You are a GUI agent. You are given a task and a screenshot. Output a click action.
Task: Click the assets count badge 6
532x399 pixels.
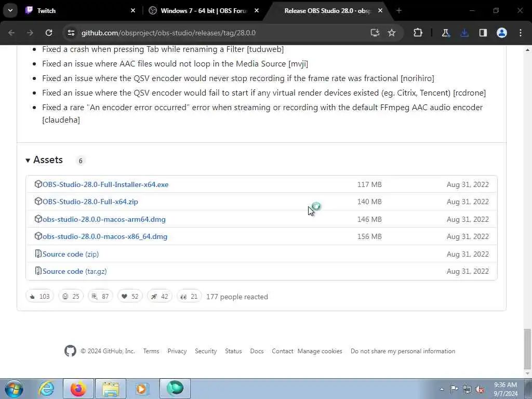point(81,161)
